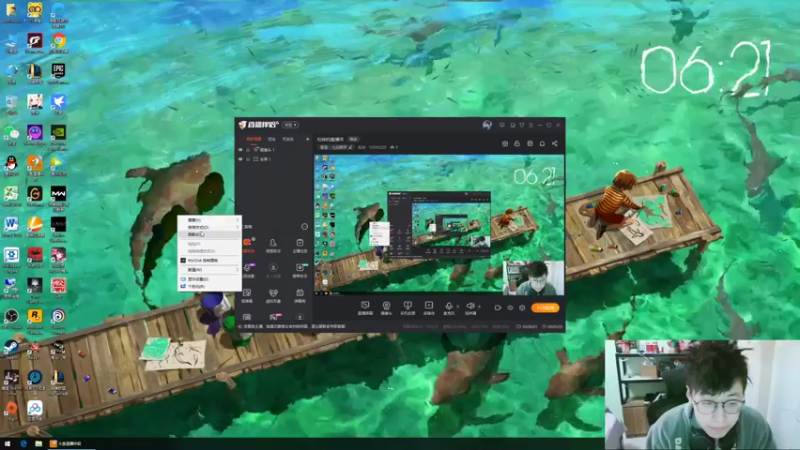Toggle the lock on the fullscreen 1 source

248,159
